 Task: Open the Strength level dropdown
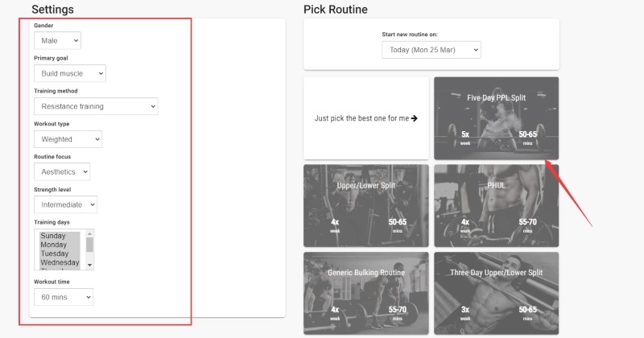click(x=65, y=204)
